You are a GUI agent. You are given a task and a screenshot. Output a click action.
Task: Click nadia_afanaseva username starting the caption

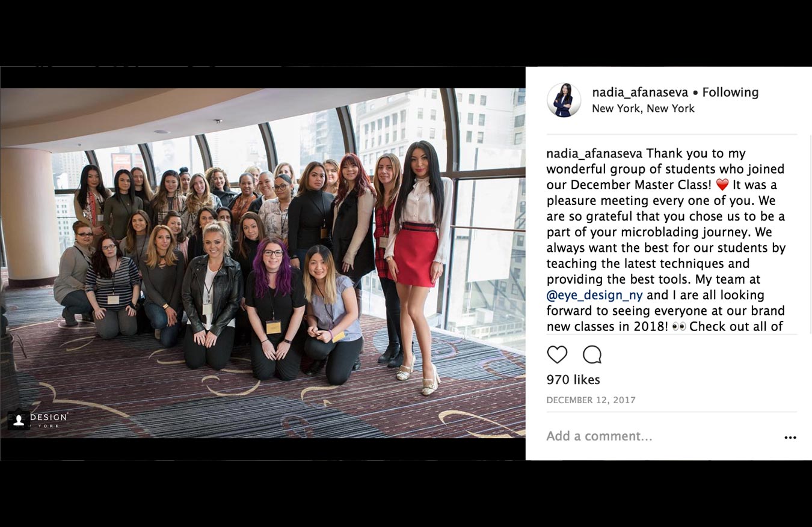pyautogui.click(x=594, y=153)
